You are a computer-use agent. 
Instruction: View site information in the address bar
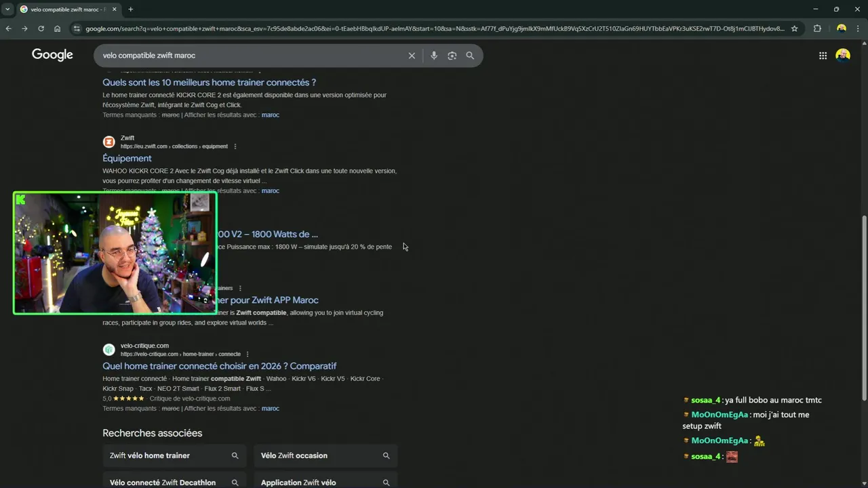tap(77, 28)
